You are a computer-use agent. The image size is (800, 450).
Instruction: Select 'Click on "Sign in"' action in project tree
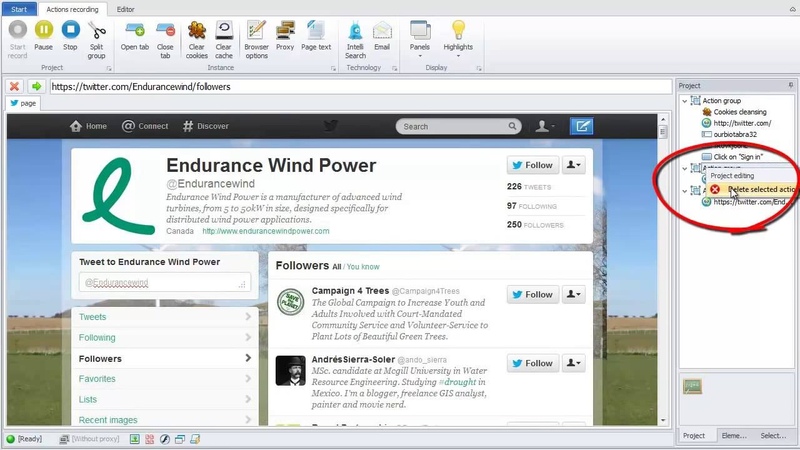(740, 157)
